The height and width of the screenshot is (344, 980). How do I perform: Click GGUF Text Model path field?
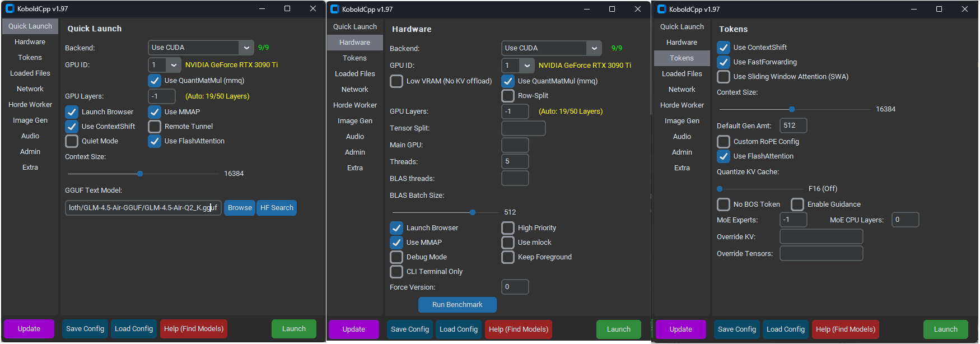[143, 208]
